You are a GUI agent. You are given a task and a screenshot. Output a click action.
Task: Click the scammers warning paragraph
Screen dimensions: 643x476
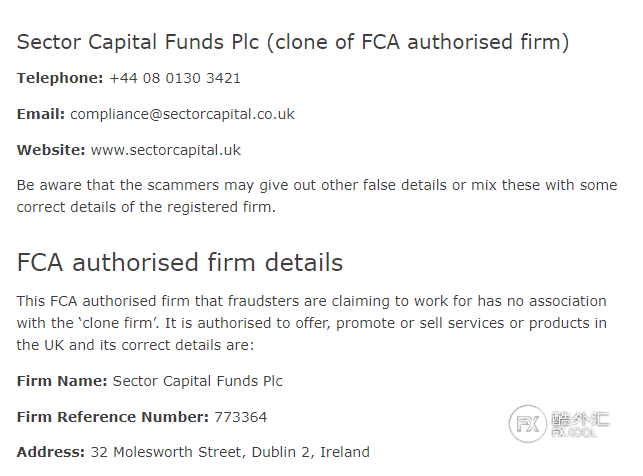[317, 196]
